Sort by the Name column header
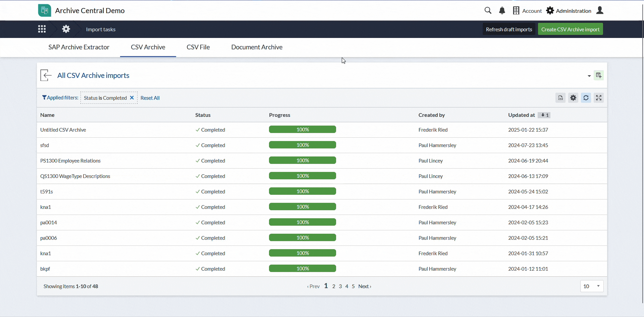 pyautogui.click(x=47, y=115)
